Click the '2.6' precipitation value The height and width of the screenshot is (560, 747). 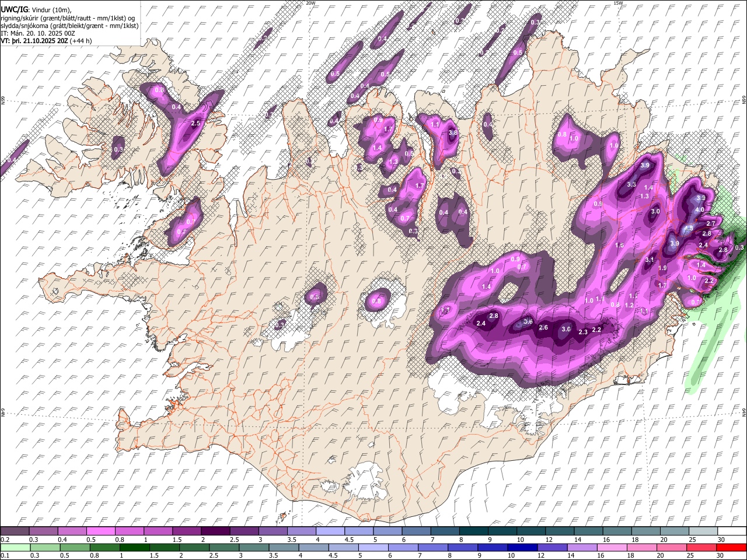pos(543,328)
